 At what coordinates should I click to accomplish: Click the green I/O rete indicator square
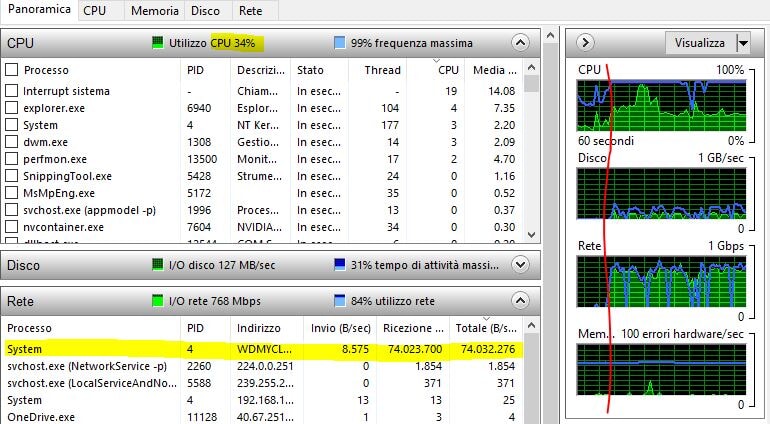tap(157, 301)
